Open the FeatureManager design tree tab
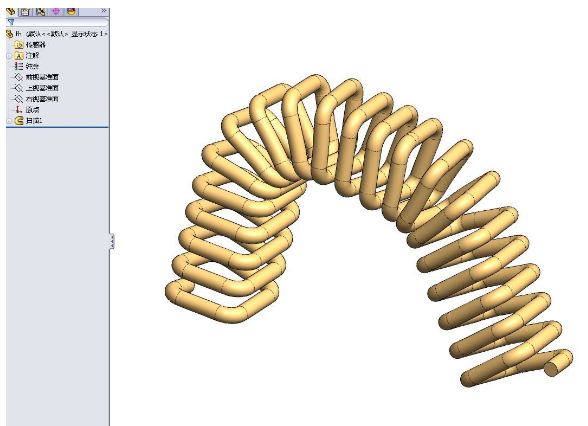Image resolution: width=588 pixels, height=426 pixels. [x=10, y=12]
